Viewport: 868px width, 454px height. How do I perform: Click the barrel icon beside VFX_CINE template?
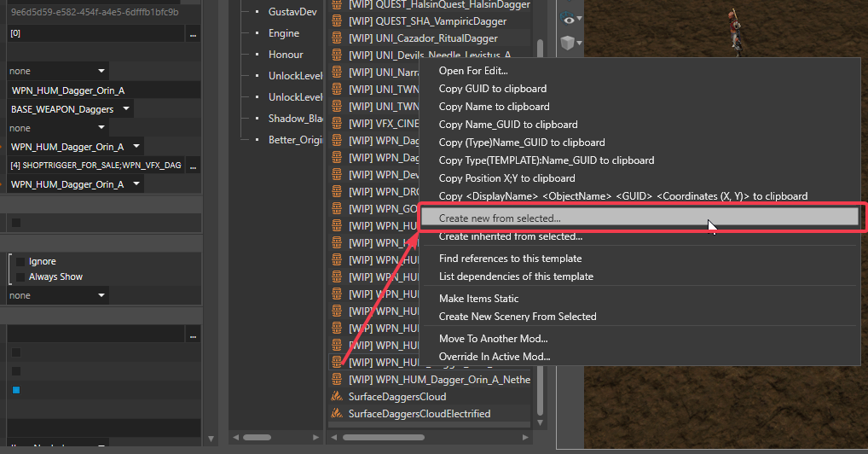pos(338,124)
